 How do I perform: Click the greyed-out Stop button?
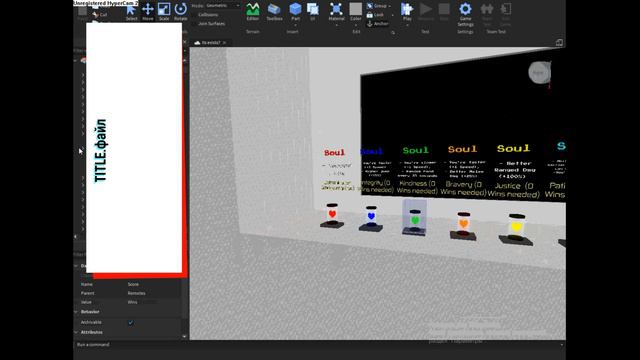pyautogui.click(x=444, y=11)
